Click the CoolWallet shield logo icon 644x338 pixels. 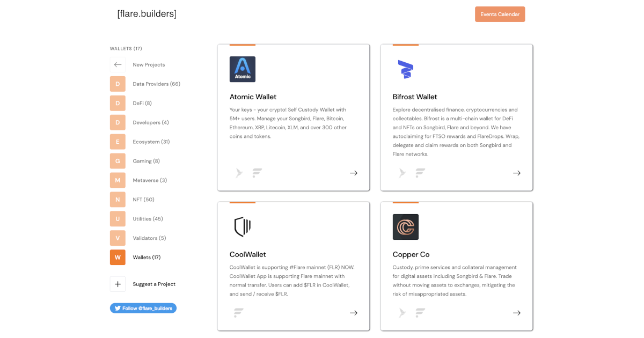pos(243,226)
